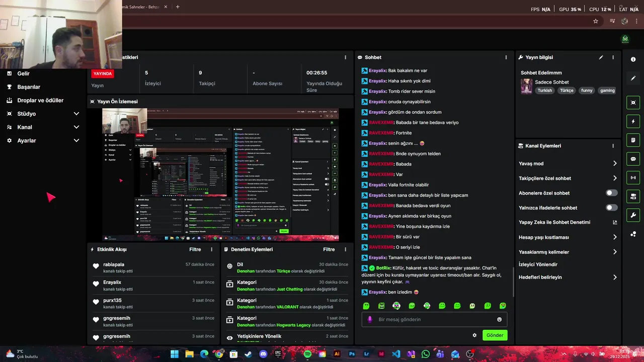The width and height of the screenshot is (644, 362).
Task: Open the Denetim Eylemleri three-dot menu
Action: click(x=345, y=249)
